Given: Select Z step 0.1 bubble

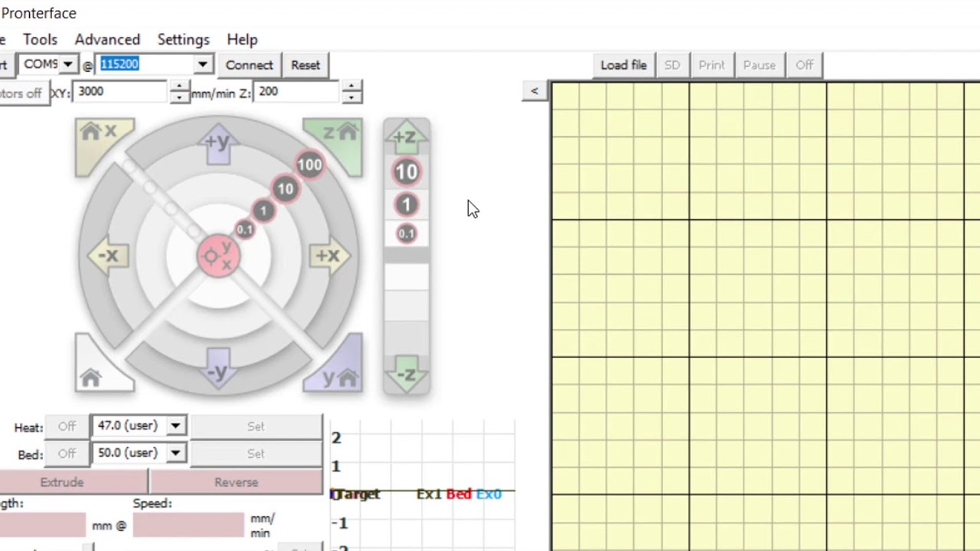Looking at the screenshot, I should (x=406, y=234).
